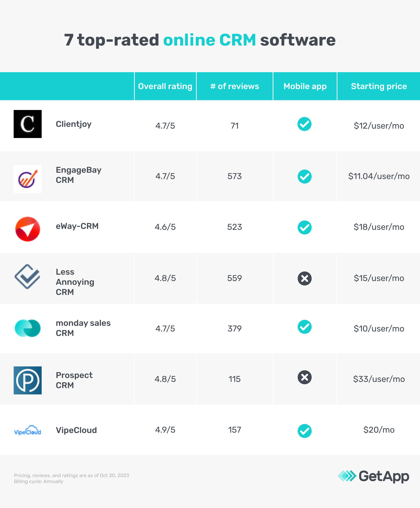Click the Mobile app column header
The width and height of the screenshot is (420, 508).
click(305, 86)
